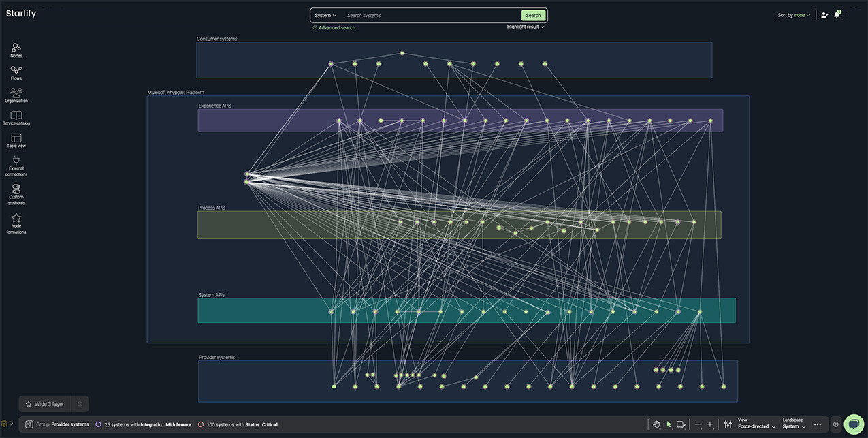This screenshot has height=438, width=868.
Task: Click the Search systems input field
Action: coord(432,15)
